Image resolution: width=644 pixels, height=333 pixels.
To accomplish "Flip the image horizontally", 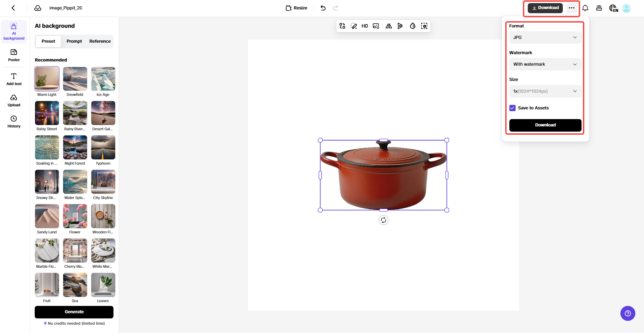I will click(389, 26).
